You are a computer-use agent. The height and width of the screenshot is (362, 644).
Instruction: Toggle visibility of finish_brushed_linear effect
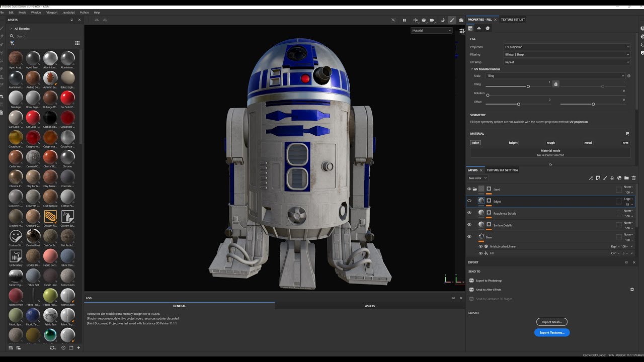(x=480, y=246)
